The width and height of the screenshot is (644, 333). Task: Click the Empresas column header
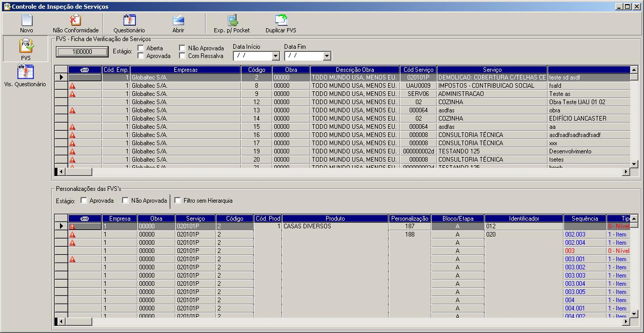[x=185, y=70]
